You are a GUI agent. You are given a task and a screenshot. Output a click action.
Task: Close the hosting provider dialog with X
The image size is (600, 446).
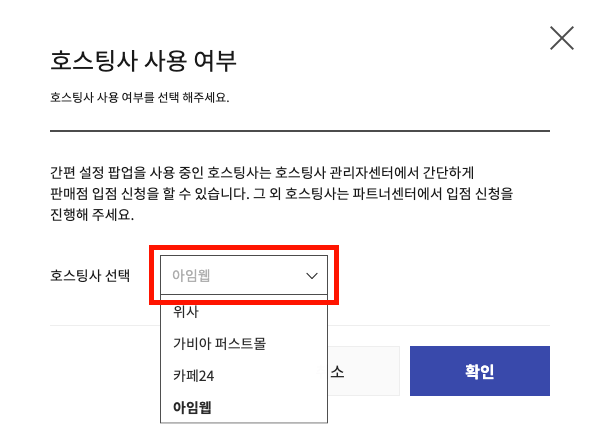(x=562, y=38)
